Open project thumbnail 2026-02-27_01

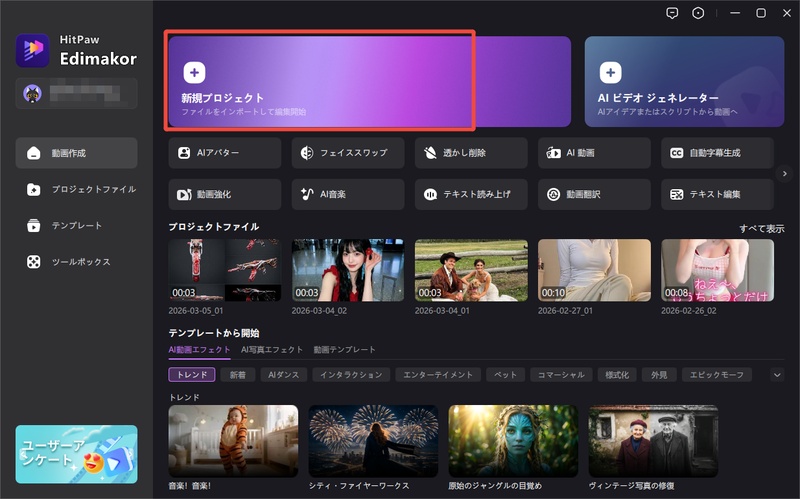pyautogui.click(x=594, y=270)
